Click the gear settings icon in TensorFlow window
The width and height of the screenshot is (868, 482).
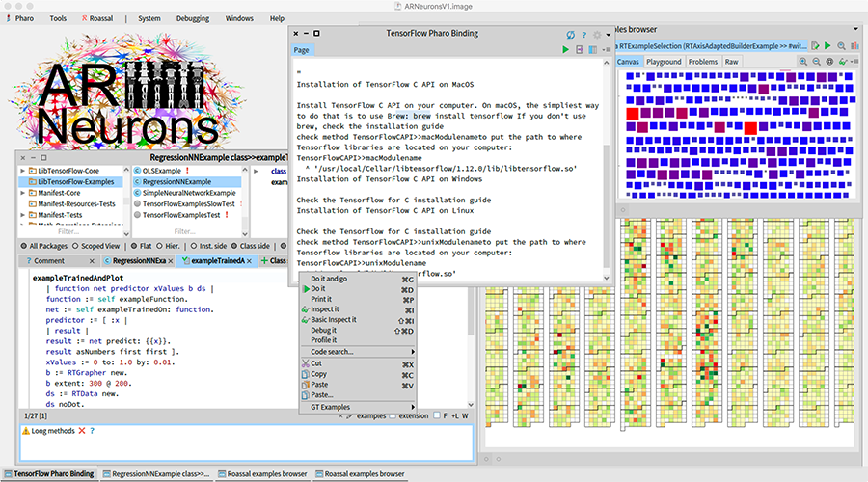coord(597,35)
